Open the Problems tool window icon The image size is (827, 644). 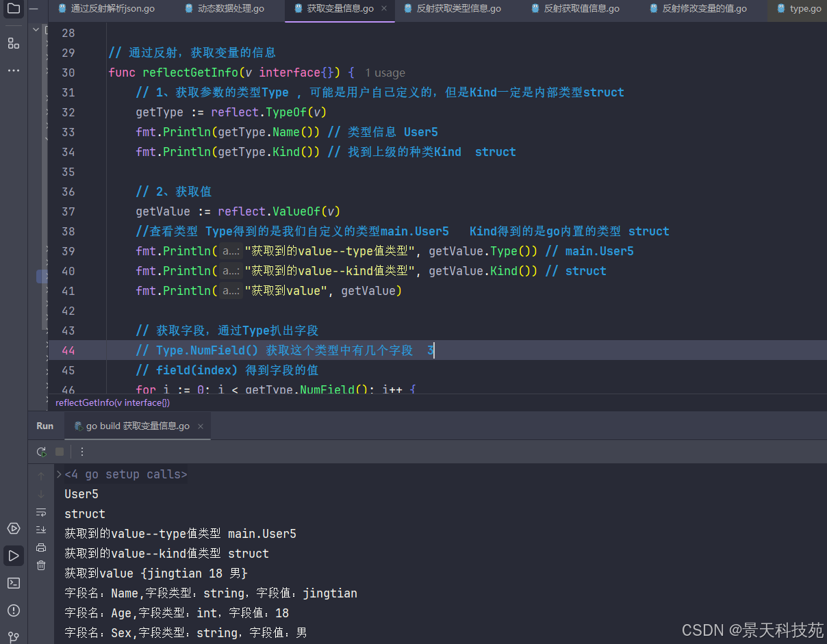pyautogui.click(x=13, y=610)
